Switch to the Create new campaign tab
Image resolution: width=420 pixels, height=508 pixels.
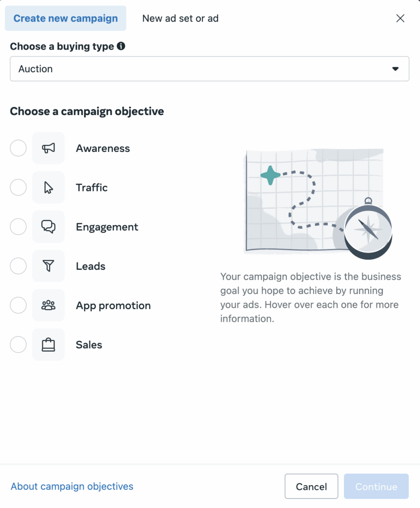click(65, 18)
